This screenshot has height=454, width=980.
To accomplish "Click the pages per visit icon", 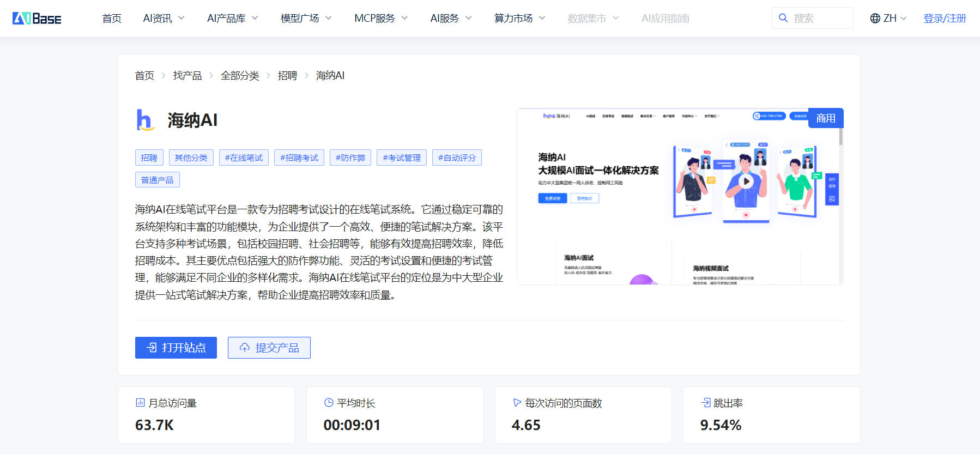I will (x=517, y=403).
